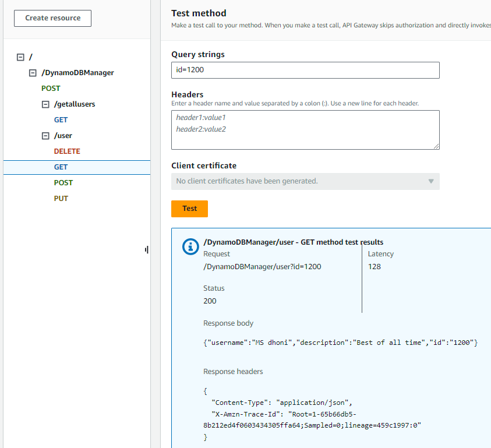
Task: Collapse the /DynamoDBManager tree node
Action: (33, 73)
